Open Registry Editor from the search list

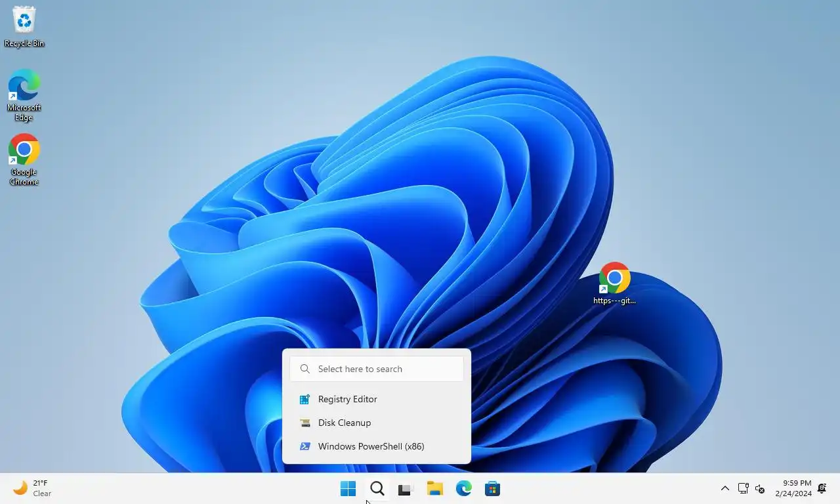[377, 399]
